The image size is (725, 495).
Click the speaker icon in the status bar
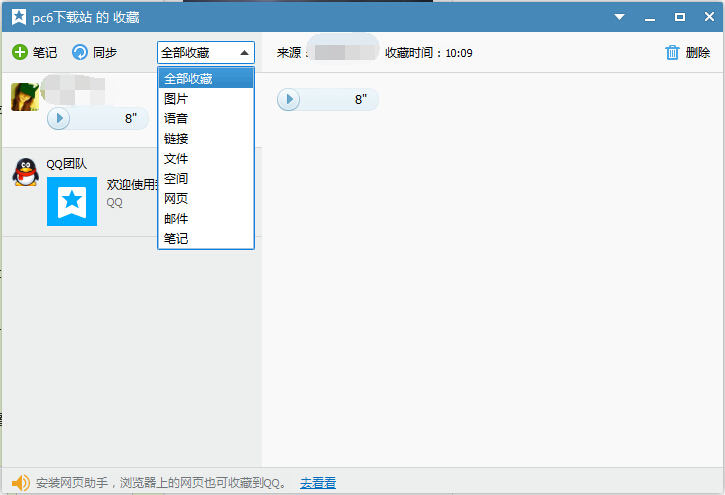pos(20,483)
